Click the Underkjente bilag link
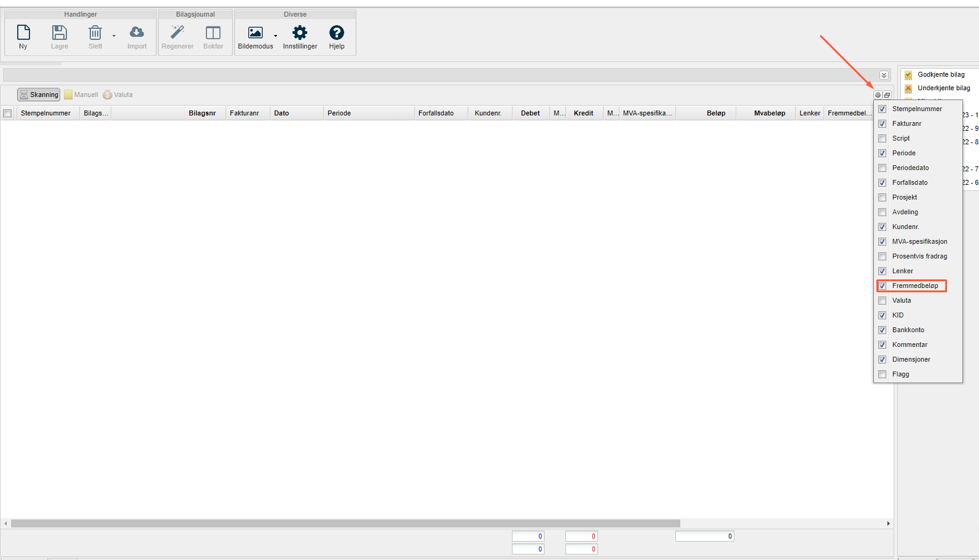979x560 pixels. 943,88
